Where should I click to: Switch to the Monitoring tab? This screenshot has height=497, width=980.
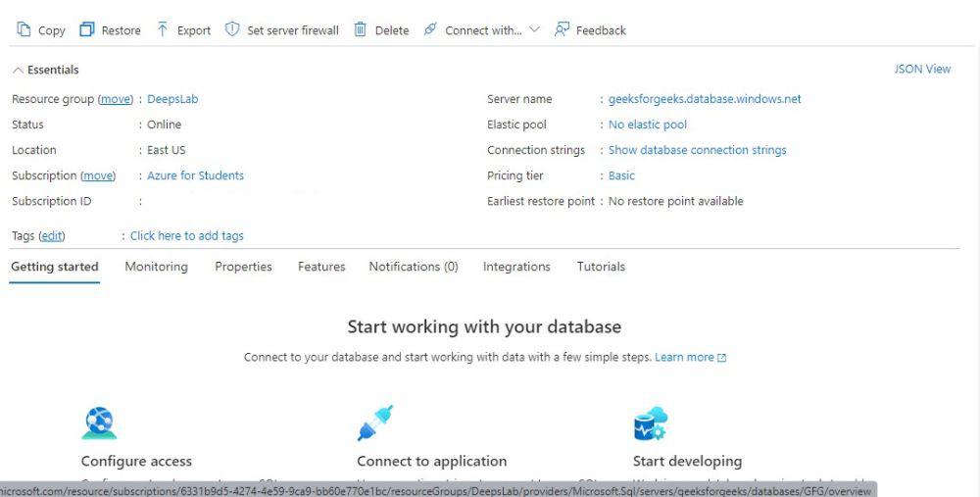(156, 267)
